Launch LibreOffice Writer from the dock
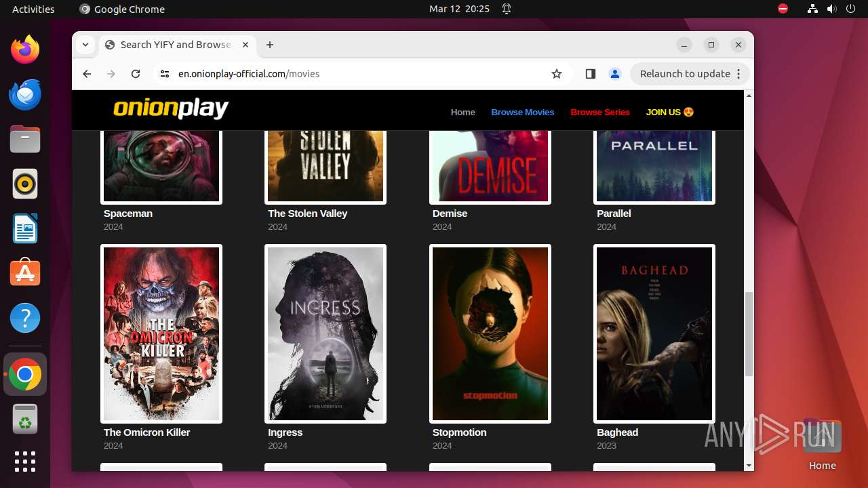 tap(25, 228)
